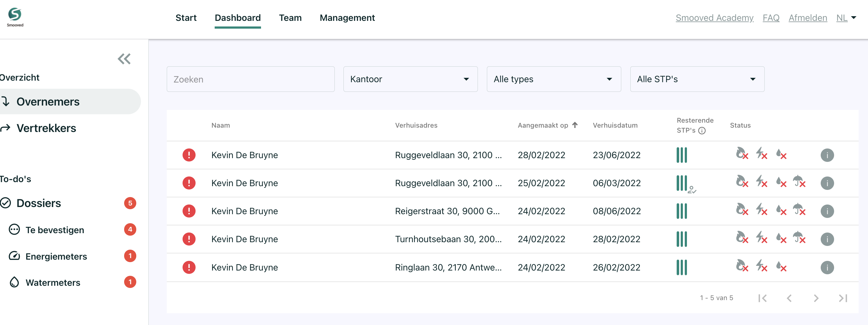Open info button for Ringlaan row

point(827,267)
